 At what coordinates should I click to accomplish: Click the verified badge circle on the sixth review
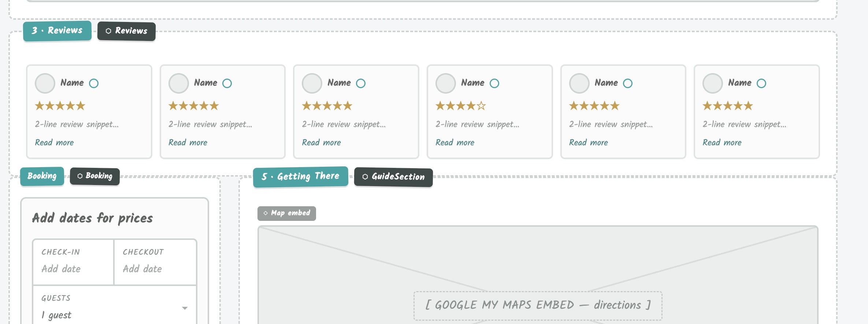761,83
